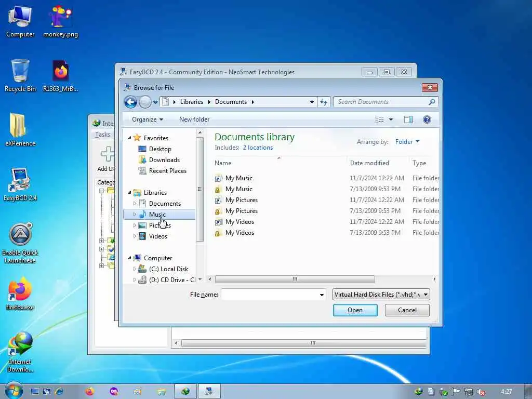Open the eXPerience folder on desktop
This screenshot has width=532, height=399.
tap(20, 130)
